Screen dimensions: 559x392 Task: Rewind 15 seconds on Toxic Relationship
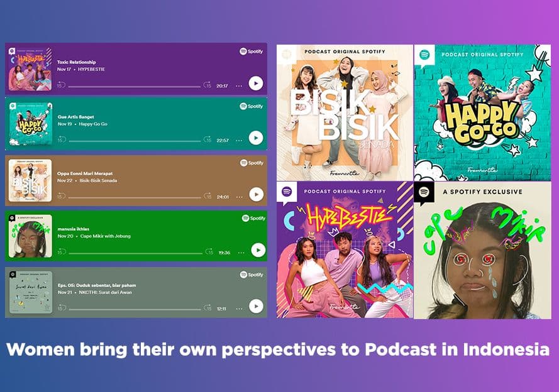coord(61,85)
